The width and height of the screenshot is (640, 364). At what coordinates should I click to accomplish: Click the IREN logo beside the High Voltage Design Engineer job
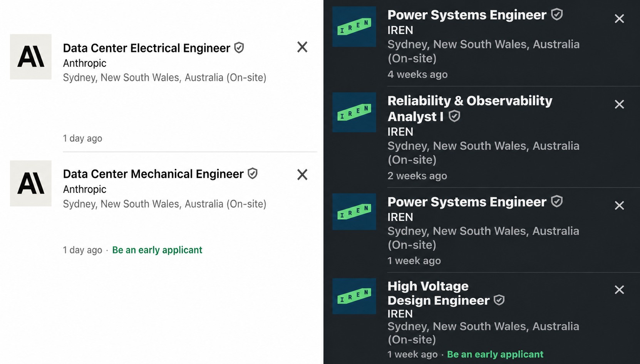[354, 296]
